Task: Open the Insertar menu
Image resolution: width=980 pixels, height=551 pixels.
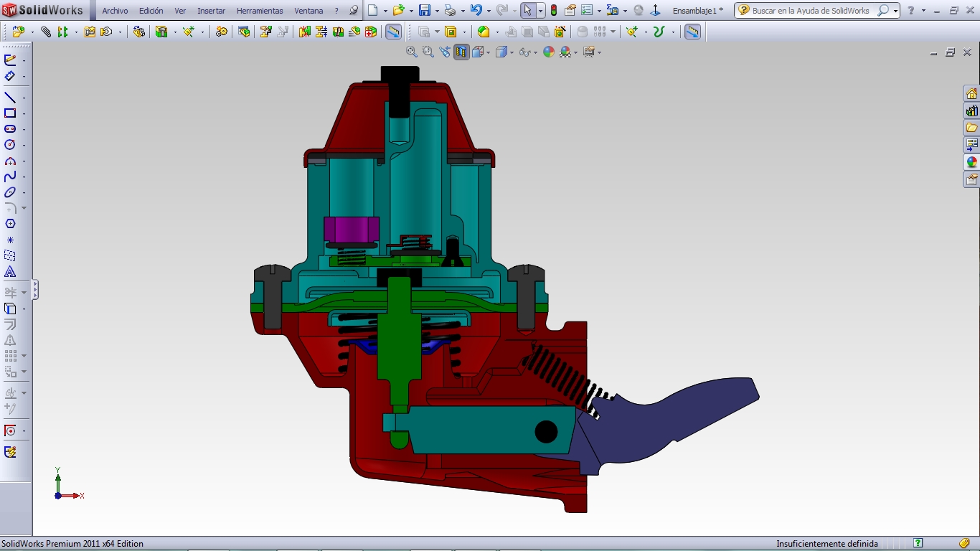Action: point(211,11)
